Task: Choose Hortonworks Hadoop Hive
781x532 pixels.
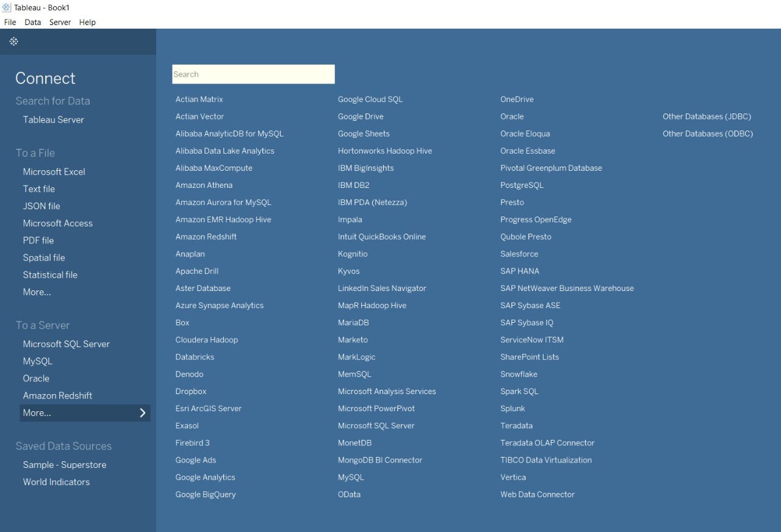Action: tap(385, 151)
